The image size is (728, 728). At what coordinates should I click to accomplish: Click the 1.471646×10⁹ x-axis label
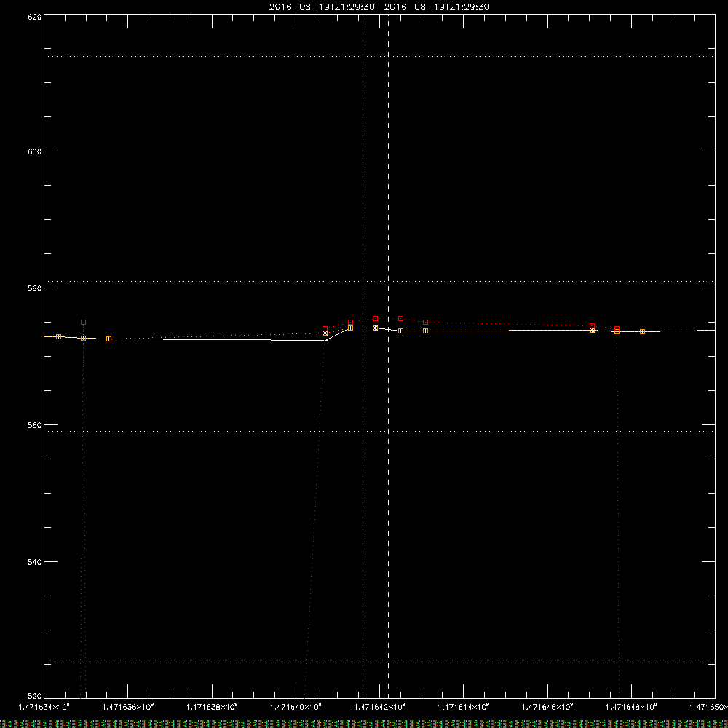pyautogui.click(x=547, y=707)
